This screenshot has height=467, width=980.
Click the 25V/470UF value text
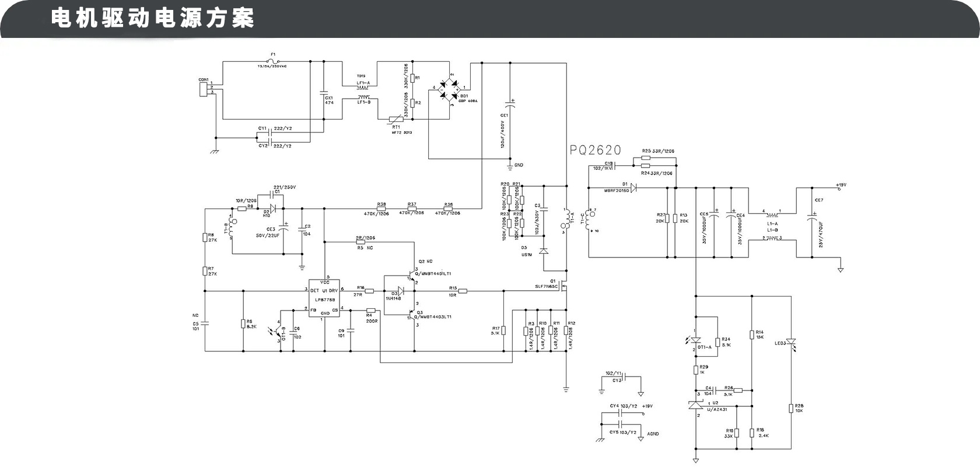click(820, 234)
